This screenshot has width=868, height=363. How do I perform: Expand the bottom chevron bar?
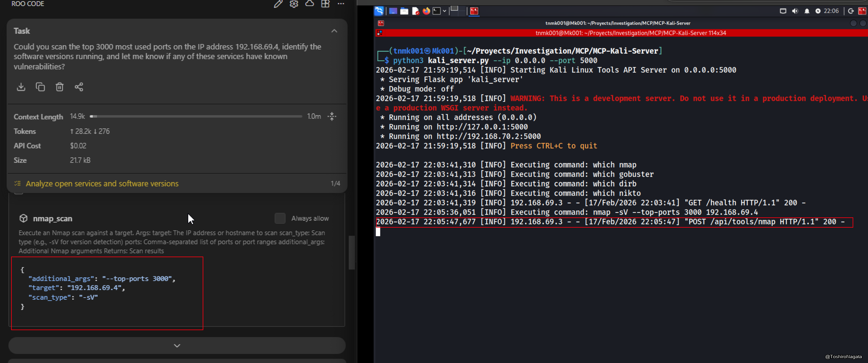(177, 346)
